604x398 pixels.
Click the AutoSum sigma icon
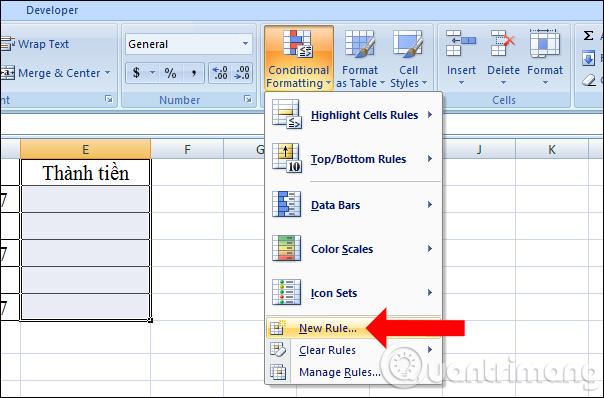coord(588,36)
